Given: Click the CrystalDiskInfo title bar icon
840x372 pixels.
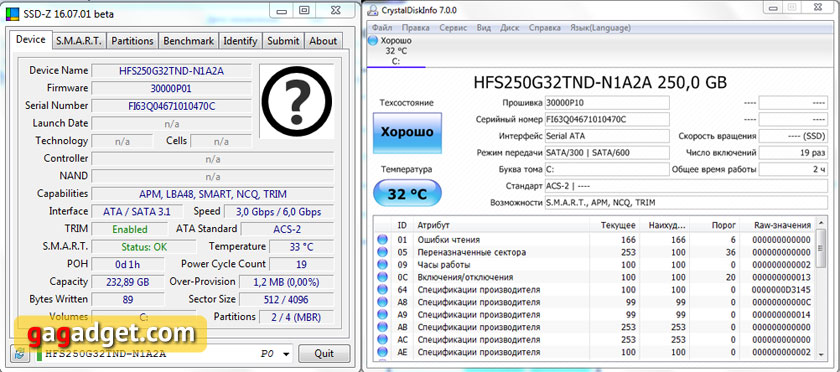Looking at the screenshot, I should pos(373,11).
